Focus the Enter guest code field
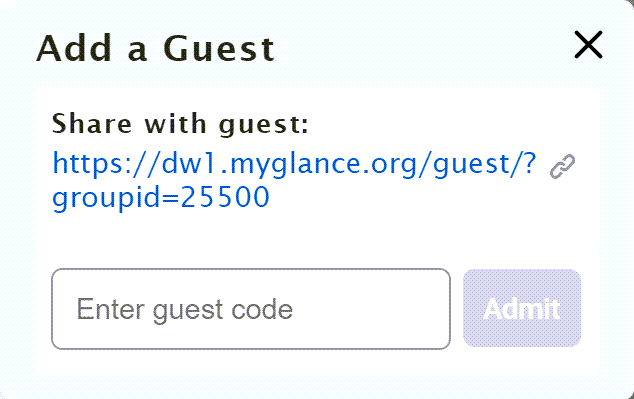634x399 pixels. [251, 309]
